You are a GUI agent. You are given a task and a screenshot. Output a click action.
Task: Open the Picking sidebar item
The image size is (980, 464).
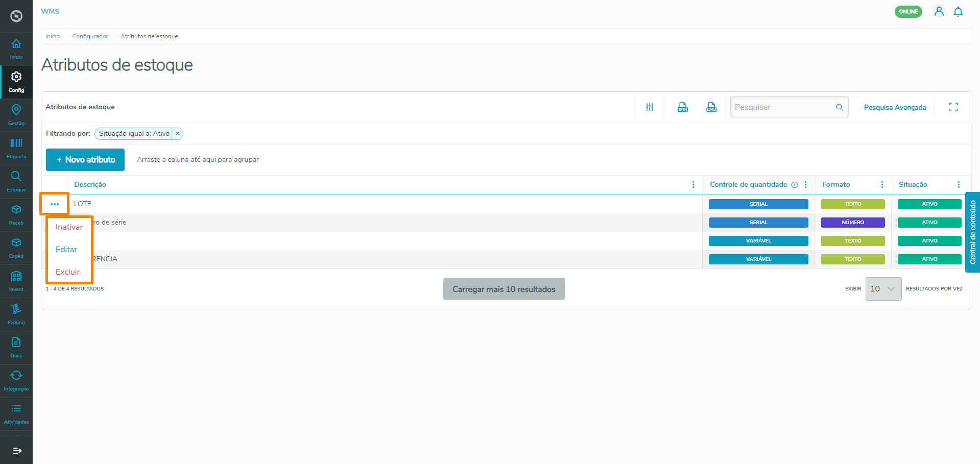coord(16,314)
